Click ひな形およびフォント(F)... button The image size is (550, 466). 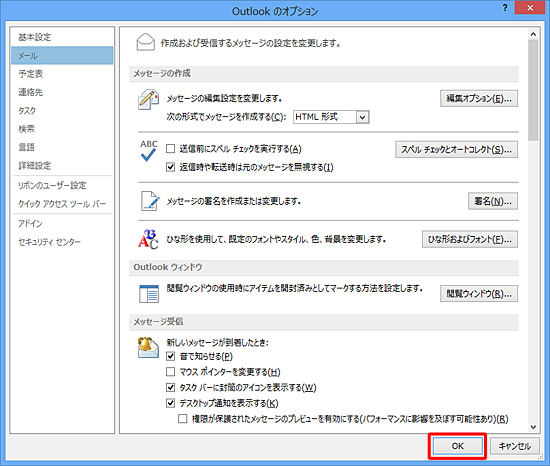(470, 239)
